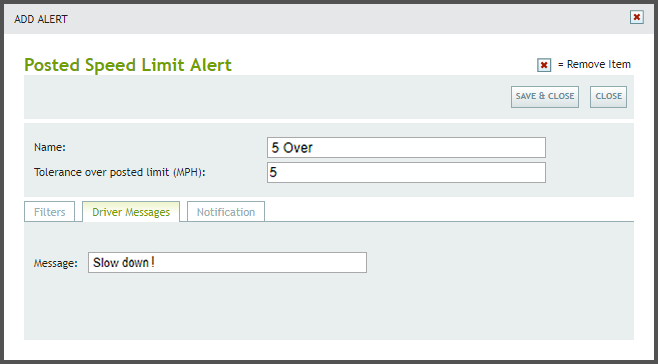Click the Message: label
Viewport: 658px width, 364px height.
point(56,263)
